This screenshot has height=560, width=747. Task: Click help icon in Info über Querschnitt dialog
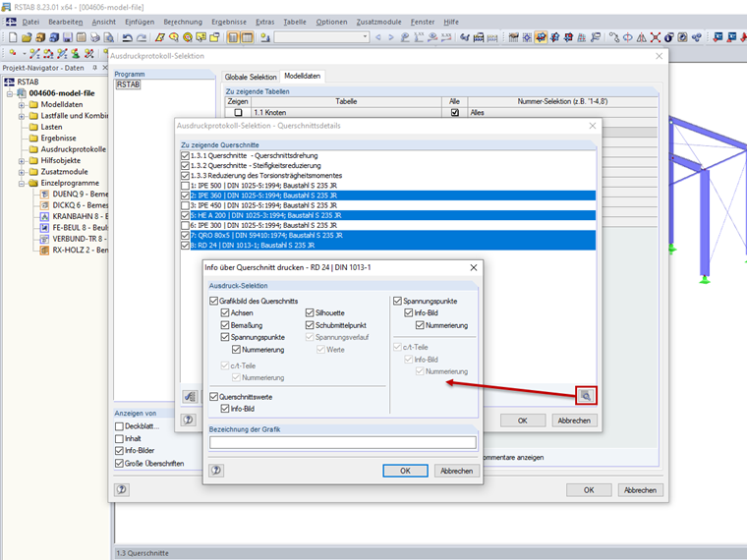coord(216,471)
